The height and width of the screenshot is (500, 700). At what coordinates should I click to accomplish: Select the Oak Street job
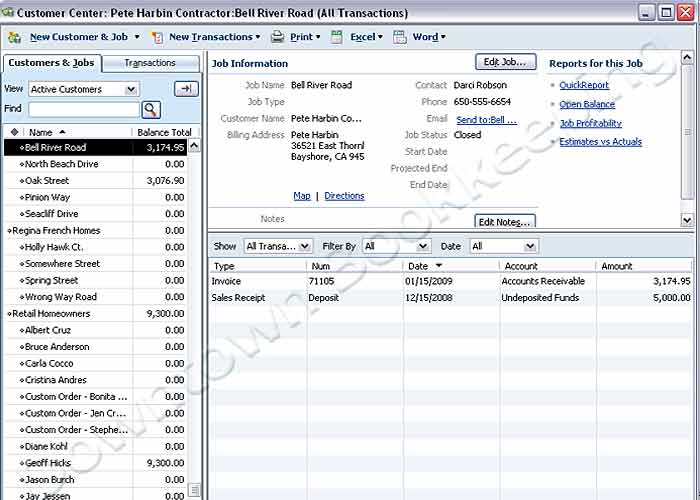point(96,180)
